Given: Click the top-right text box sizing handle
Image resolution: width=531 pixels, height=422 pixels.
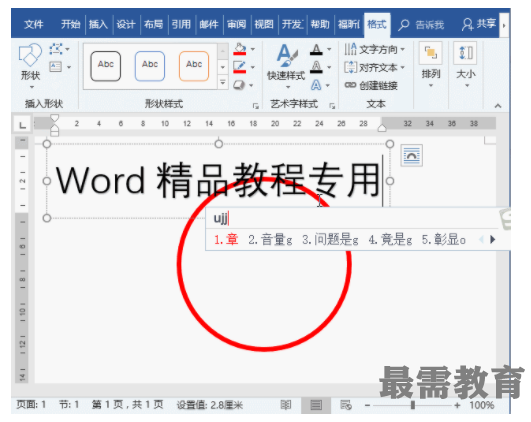Looking at the screenshot, I should pyautogui.click(x=390, y=144).
